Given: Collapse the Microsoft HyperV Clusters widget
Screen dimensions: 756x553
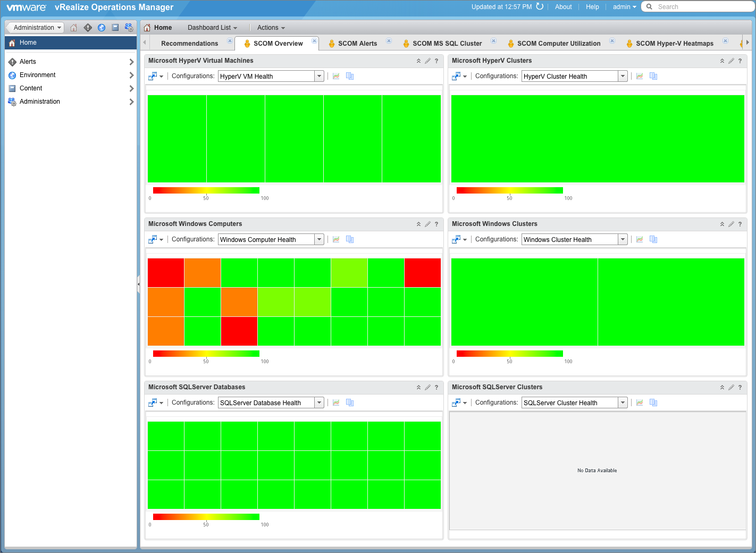Looking at the screenshot, I should tap(722, 61).
